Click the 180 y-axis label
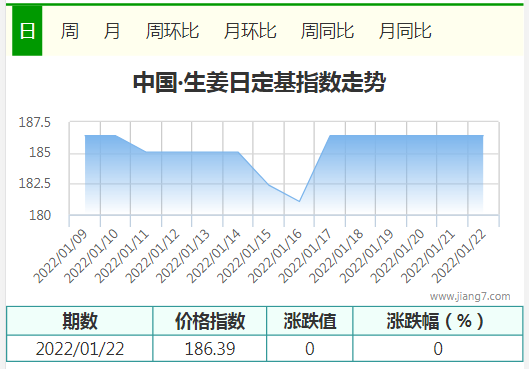The width and height of the screenshot is (529, 369). (x=40, y=215)
